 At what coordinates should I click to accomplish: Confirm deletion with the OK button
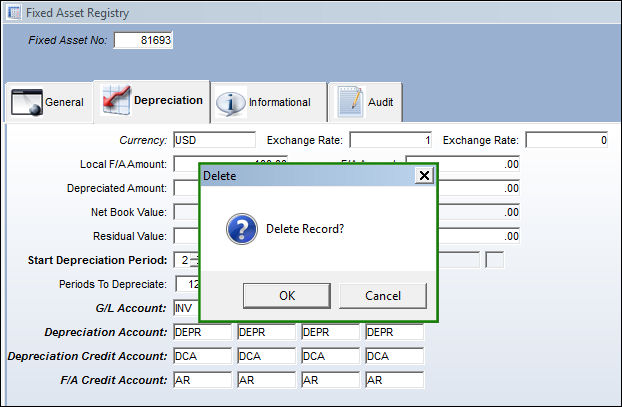[x=287, y=296]
